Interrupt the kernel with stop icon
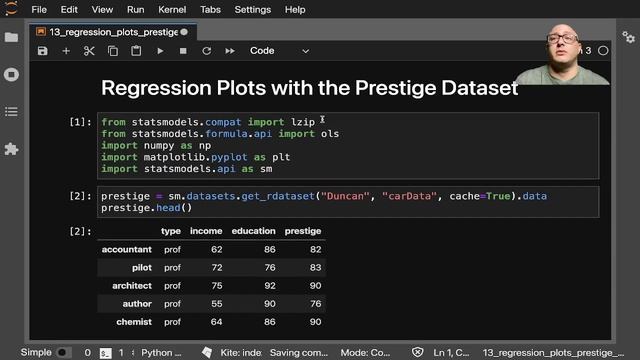Screen dimensions: 640x360 [x=183, y=51]
